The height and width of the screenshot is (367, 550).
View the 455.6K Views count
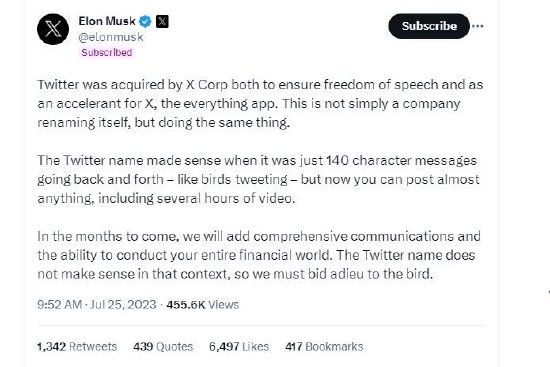tap(203, 305)
